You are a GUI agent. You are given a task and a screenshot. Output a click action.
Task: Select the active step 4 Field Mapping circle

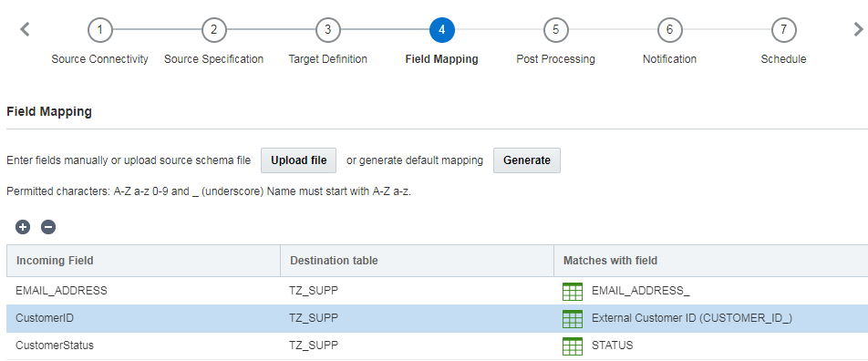[441, 30]
